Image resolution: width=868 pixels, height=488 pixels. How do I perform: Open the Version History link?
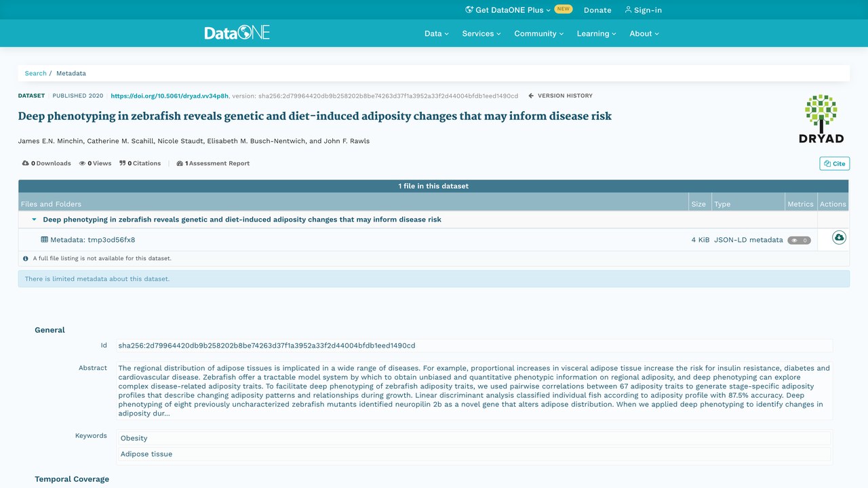(560, 96)
